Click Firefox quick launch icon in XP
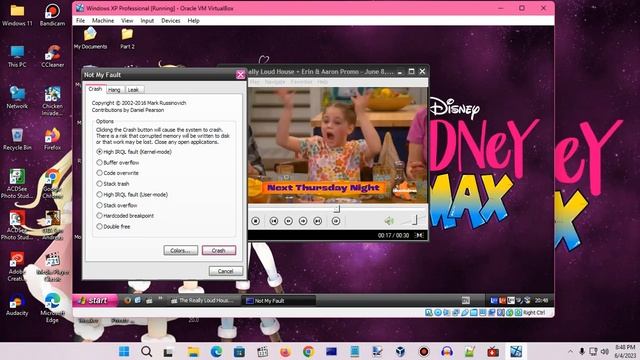The width and height of the screenshot is (640, 360). 127,300
